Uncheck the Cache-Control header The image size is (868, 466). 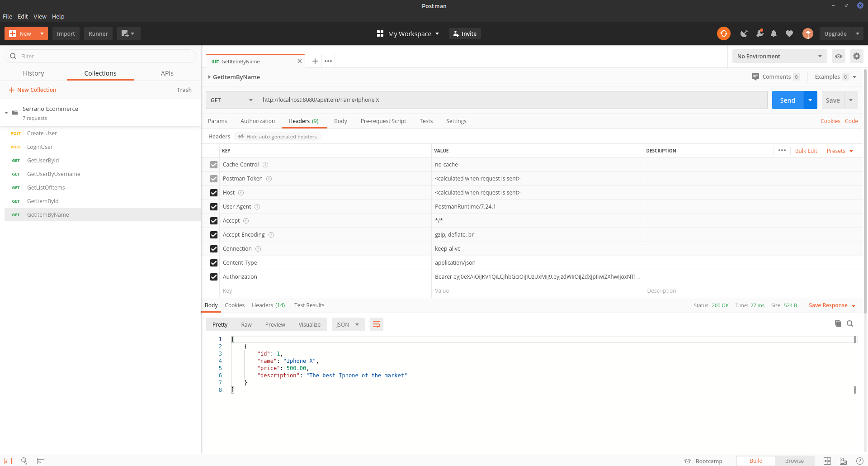click(x=214, y=165)
